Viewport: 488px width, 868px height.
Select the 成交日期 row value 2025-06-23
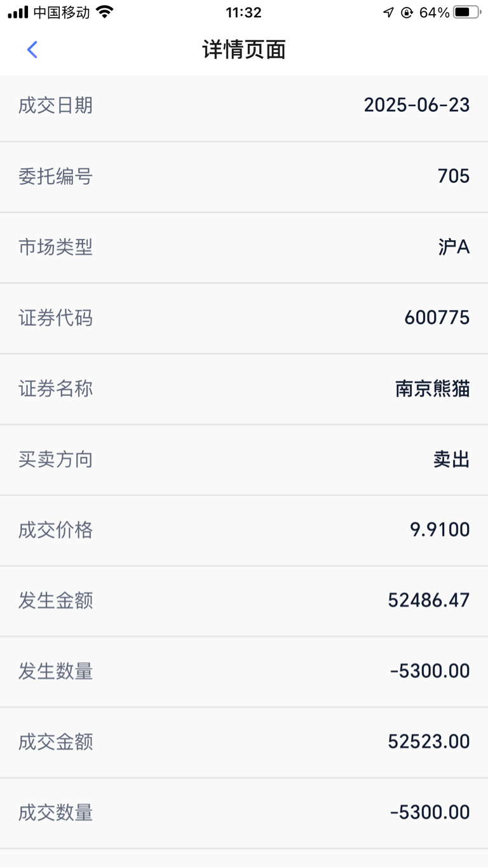click(x=417, y=105)
